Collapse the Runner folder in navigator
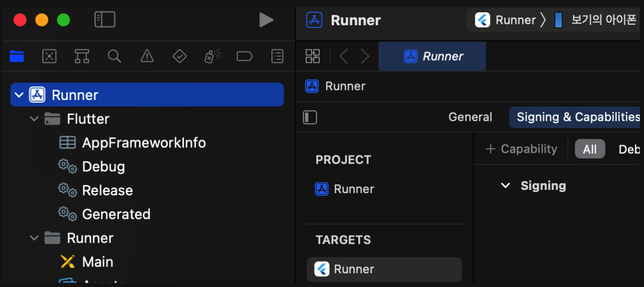The image size is (644, 287). coord(34,238)
